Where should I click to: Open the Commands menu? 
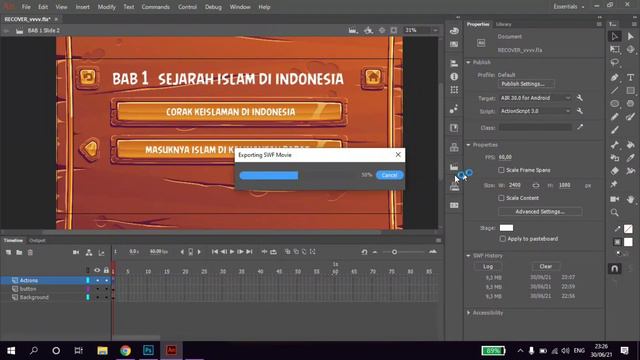[156, 7]
